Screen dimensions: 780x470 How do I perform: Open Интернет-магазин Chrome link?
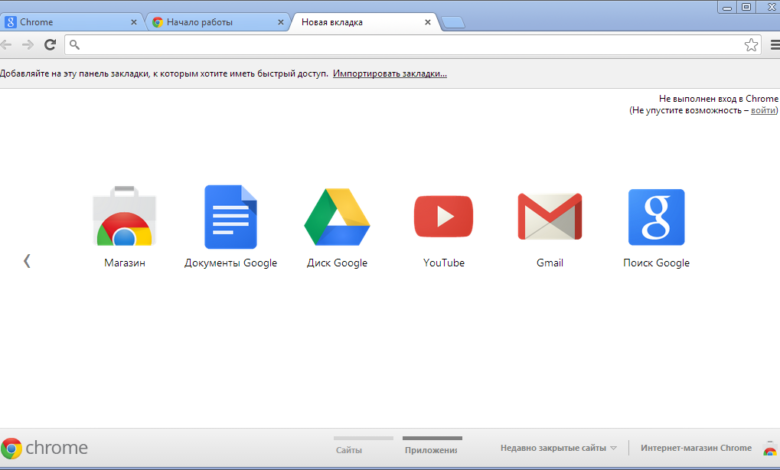pyautogui.click(x=696, y=448)
